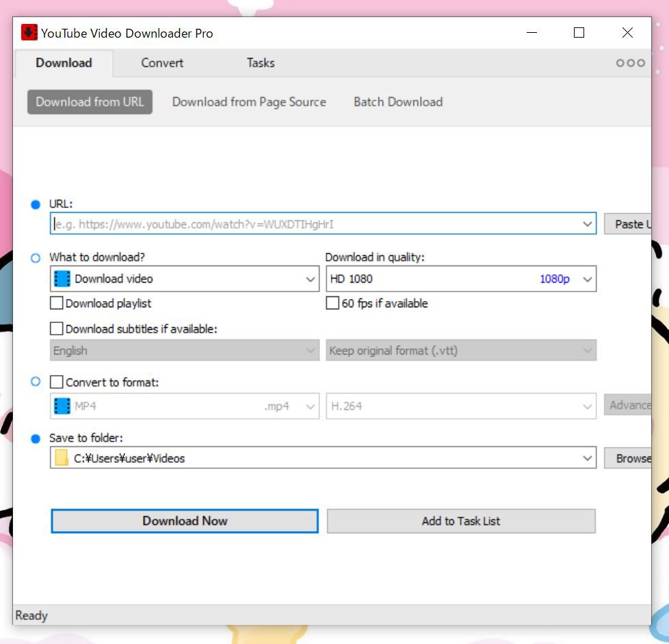Image resolution: width=669 pixels, height=644 pixels.
Task: Open the three-dots more options menu
Action: pos(630,63)
